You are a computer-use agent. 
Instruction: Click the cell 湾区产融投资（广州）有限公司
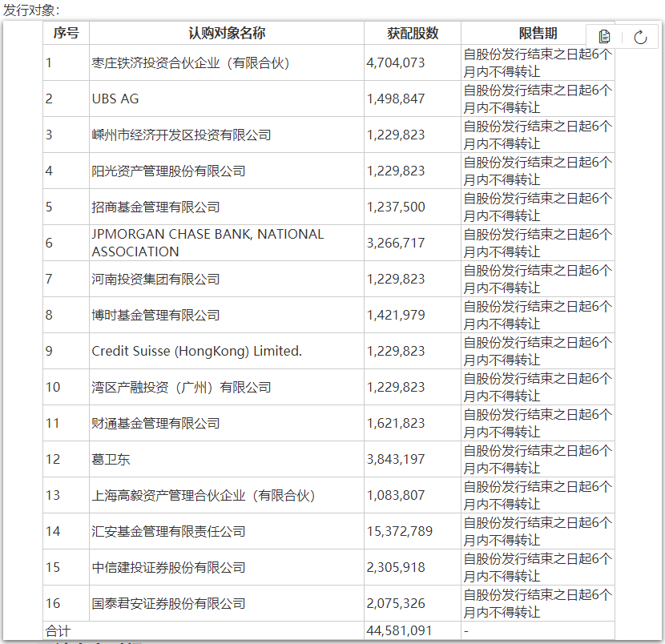coord(227,387)
